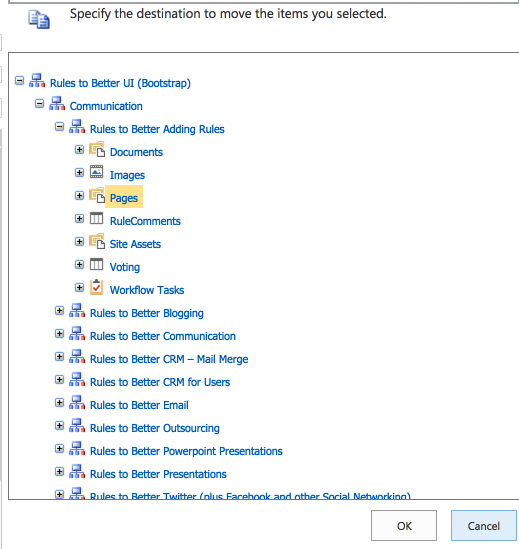Collapse the Rules to Better UI (Bootstrap) node
The image size is (519, 549).
click(20, 81)
